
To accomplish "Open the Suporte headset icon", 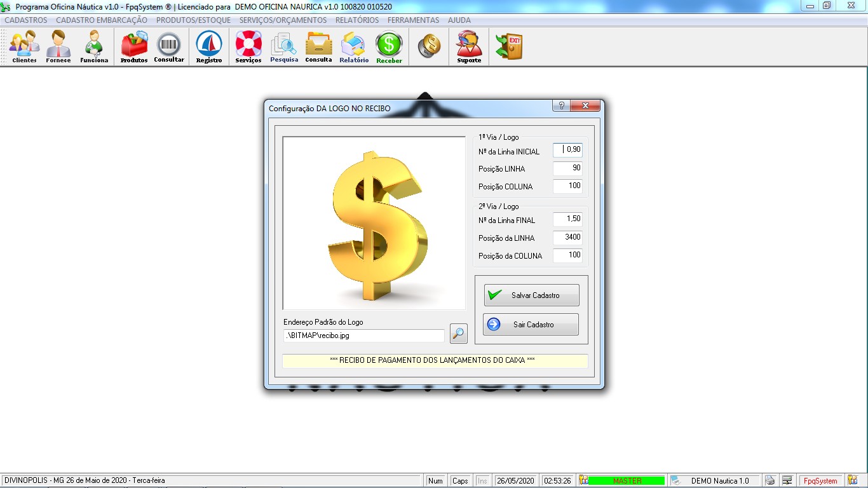I will [469, 47].
